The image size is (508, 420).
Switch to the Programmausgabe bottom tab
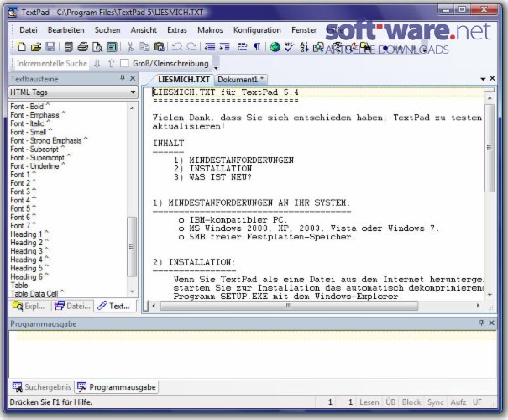click(117, 387)
